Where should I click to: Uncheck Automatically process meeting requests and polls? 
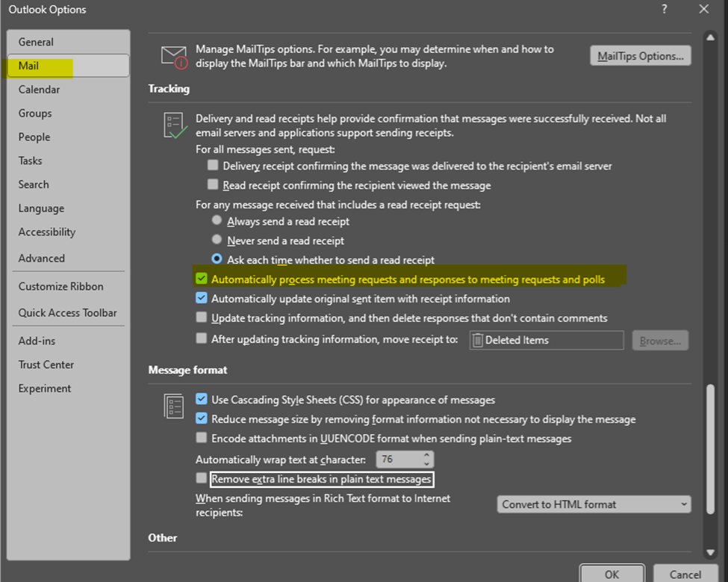pos(201,278)
